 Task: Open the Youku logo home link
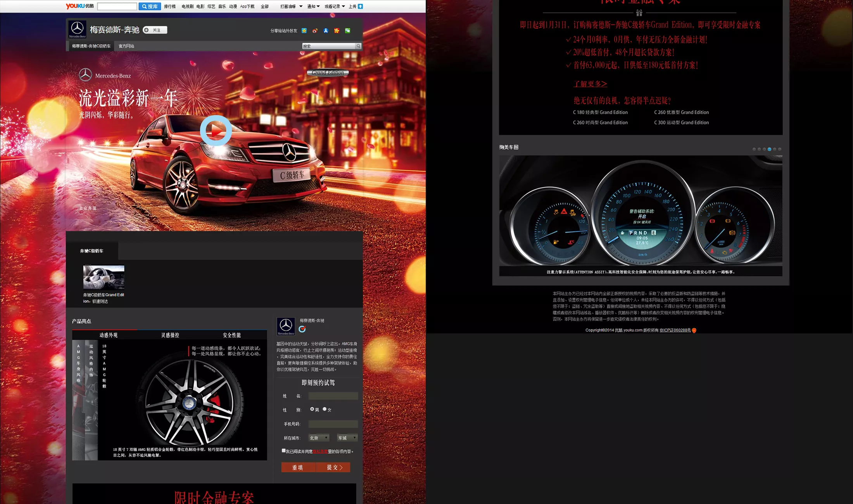79,6
